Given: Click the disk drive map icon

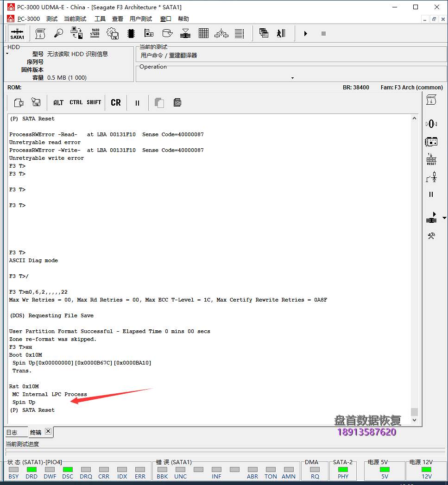Looking at the screenshot, I should pos(167,33).
